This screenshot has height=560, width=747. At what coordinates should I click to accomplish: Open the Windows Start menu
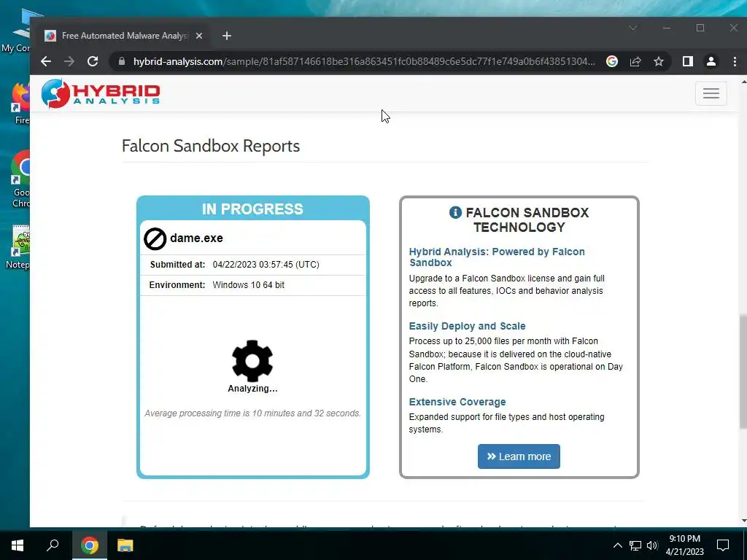coord(18,545)
